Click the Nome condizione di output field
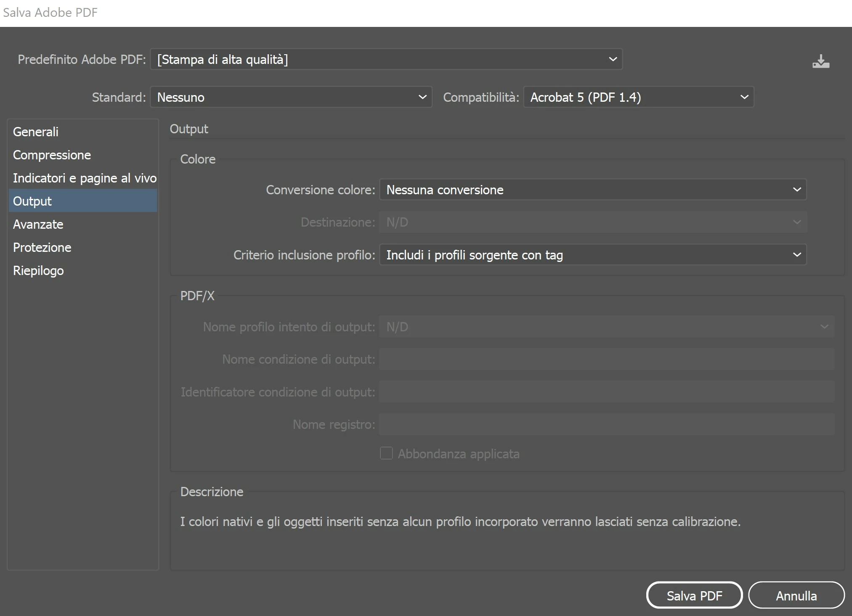The image size is (852, 616). [606, 360]
